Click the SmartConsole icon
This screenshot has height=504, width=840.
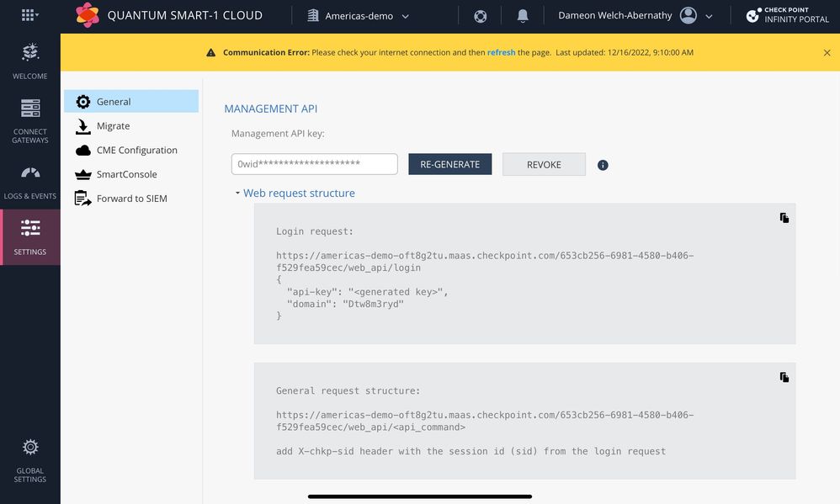[x=83, y=175]
